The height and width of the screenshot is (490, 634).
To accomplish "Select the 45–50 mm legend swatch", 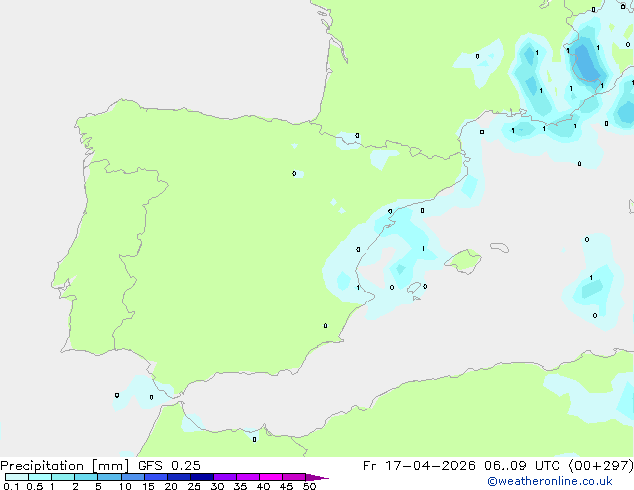I will pyautogui.click(x=294, y=477).
